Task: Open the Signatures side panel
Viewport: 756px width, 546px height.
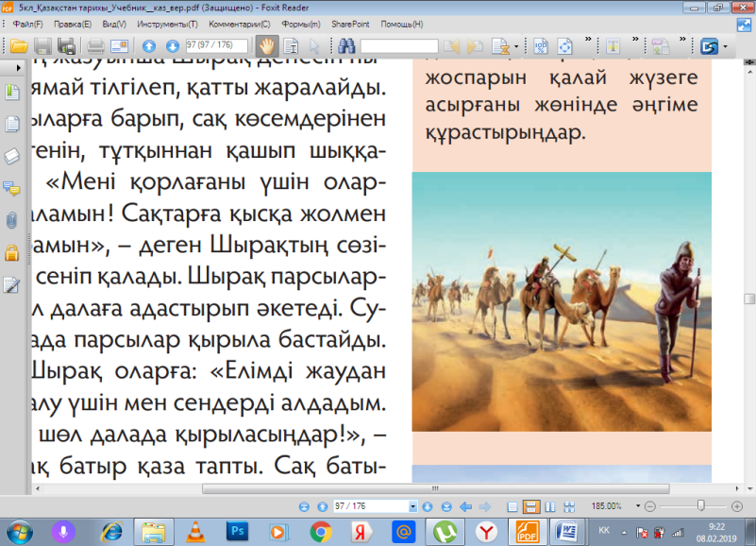Action: 12,285
